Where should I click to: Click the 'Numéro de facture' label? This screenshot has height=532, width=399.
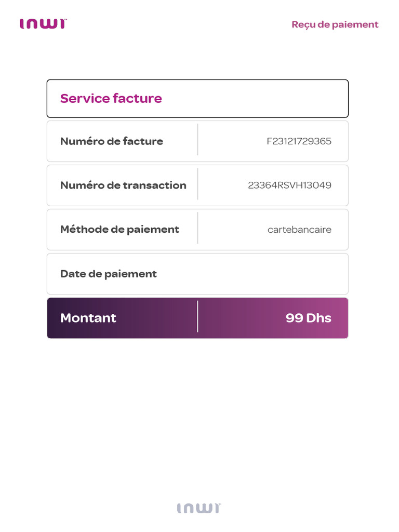(x=111, y=141)
